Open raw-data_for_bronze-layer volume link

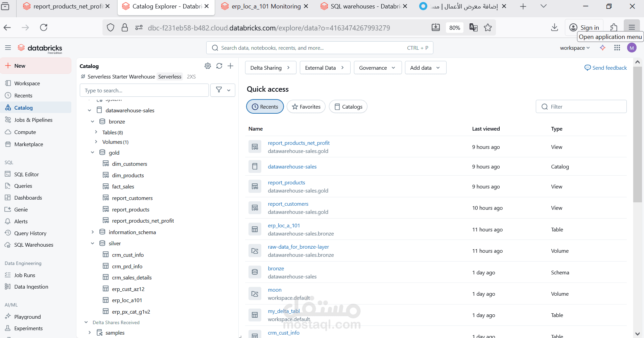click(x=298, y=247)
